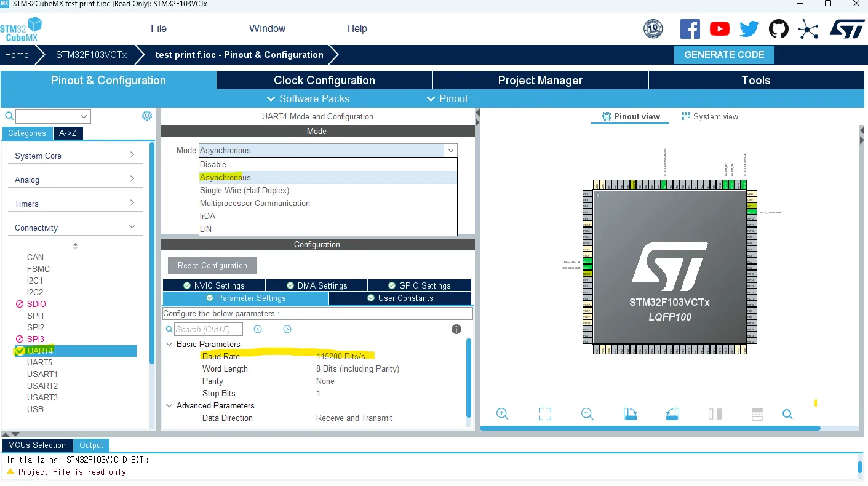The width and height of the screenshot is (868, 486).
Task: Click the Reset Configuration button
Action: tap(212, 265)
